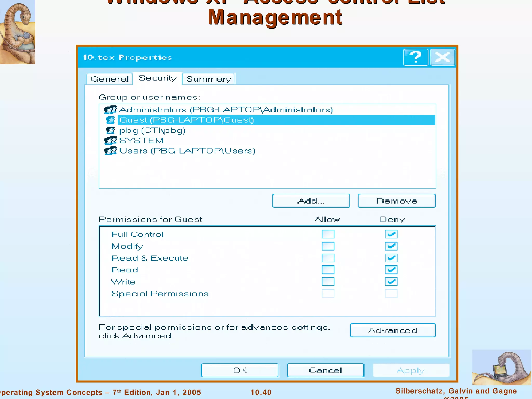The image size is (532, 399).
Task: Close the 10.tex Properties dialog
Action: (x=442, y=57)
